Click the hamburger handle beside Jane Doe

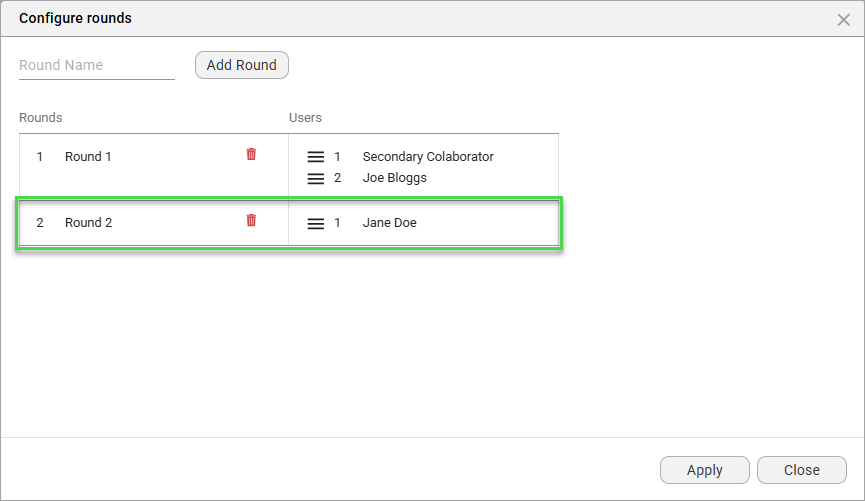point(315,223)
